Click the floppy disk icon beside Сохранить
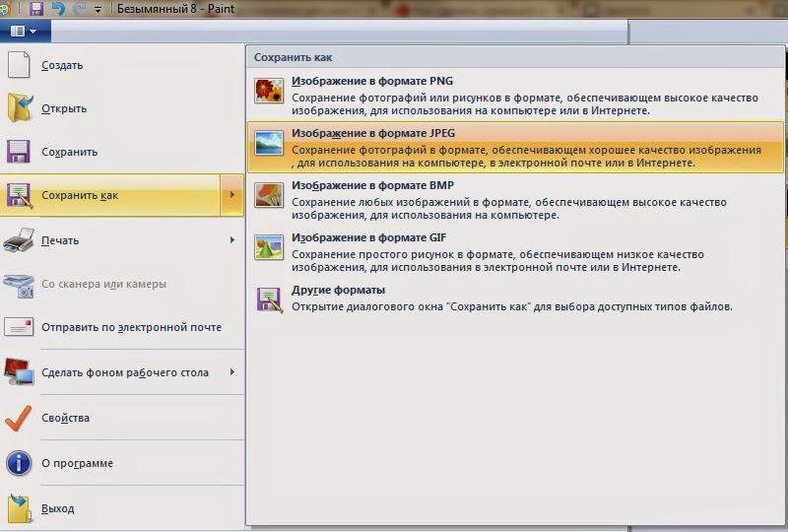Viewport: 788px width, 532px height. coord(19,152)
